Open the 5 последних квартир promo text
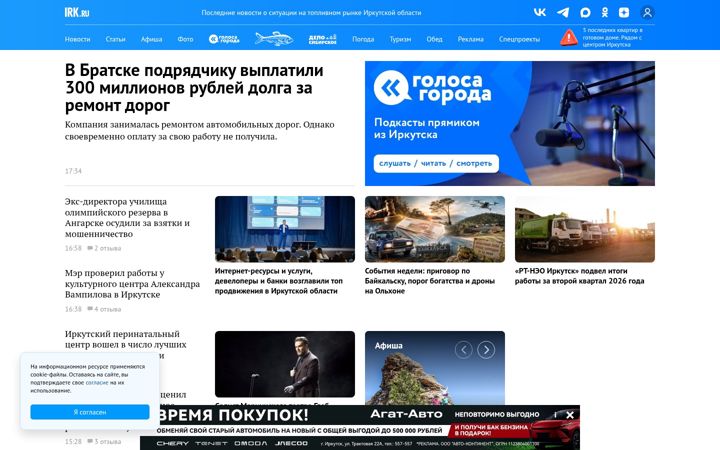720x450 pixels. pos(613,37)
